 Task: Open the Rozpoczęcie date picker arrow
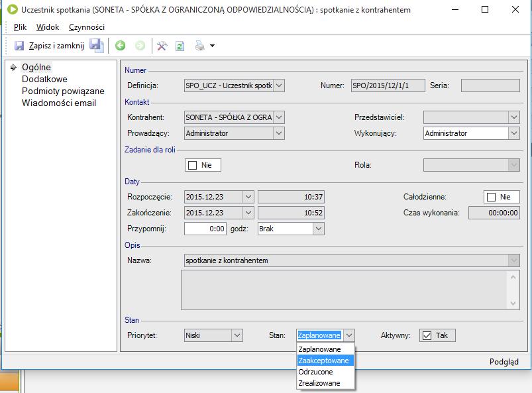[x=248, y=197]
